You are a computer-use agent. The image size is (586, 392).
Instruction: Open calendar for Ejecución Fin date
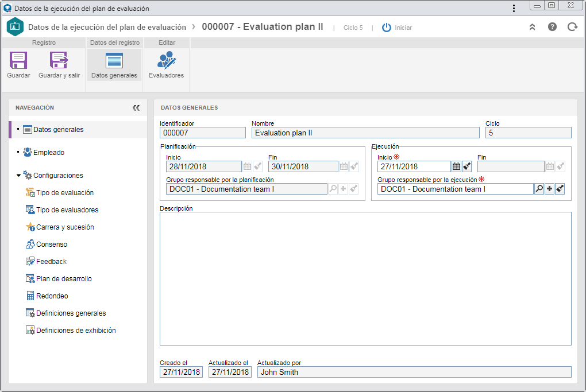tap(550, 166)
